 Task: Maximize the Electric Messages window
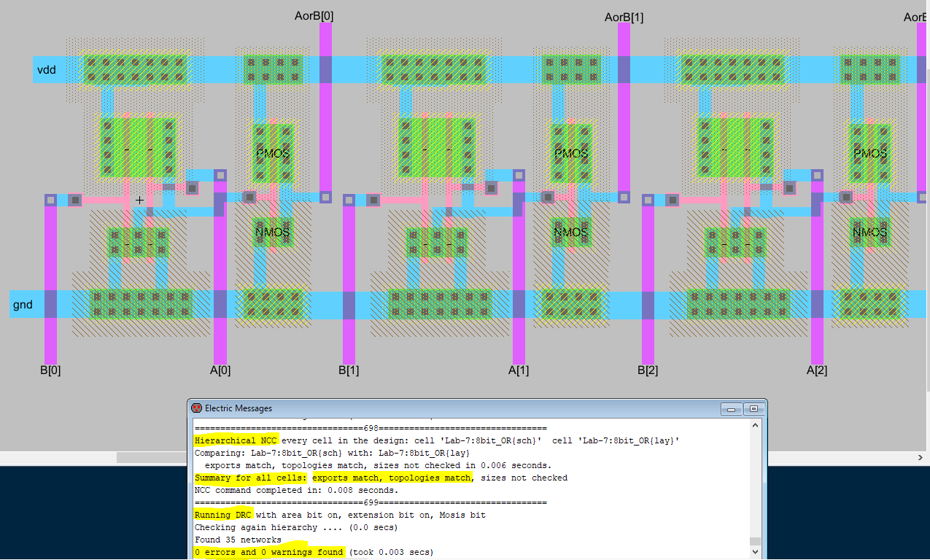tap(754, 409)
